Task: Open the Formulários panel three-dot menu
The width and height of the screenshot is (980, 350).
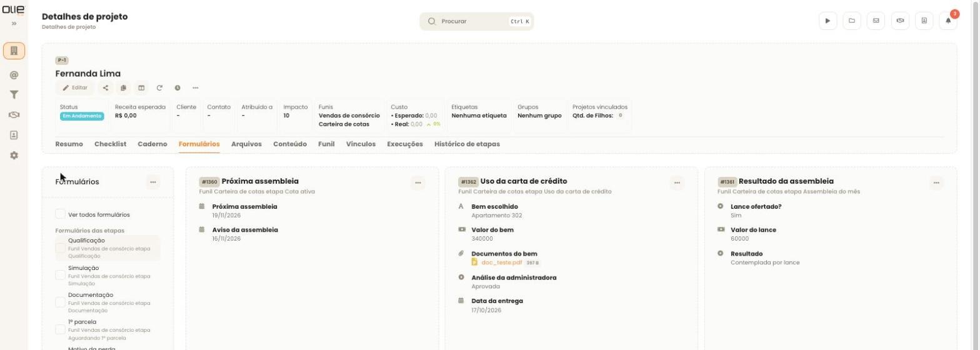Action: click(x=153, y=182)
